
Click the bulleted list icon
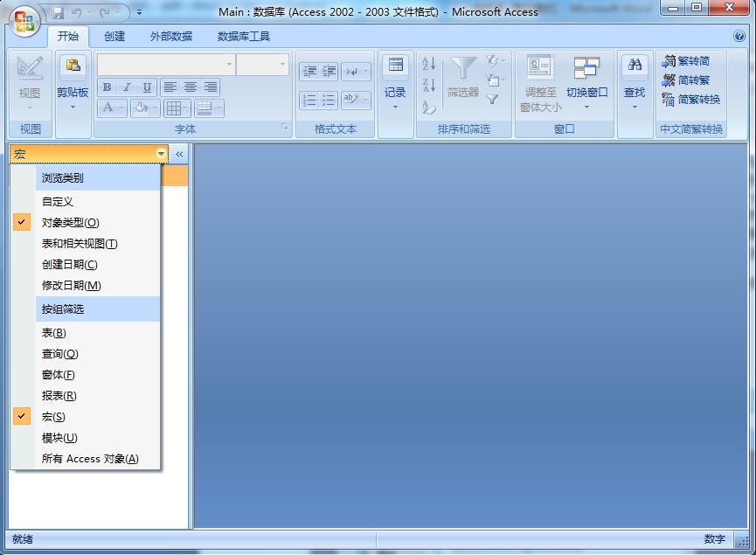[329, 101]
